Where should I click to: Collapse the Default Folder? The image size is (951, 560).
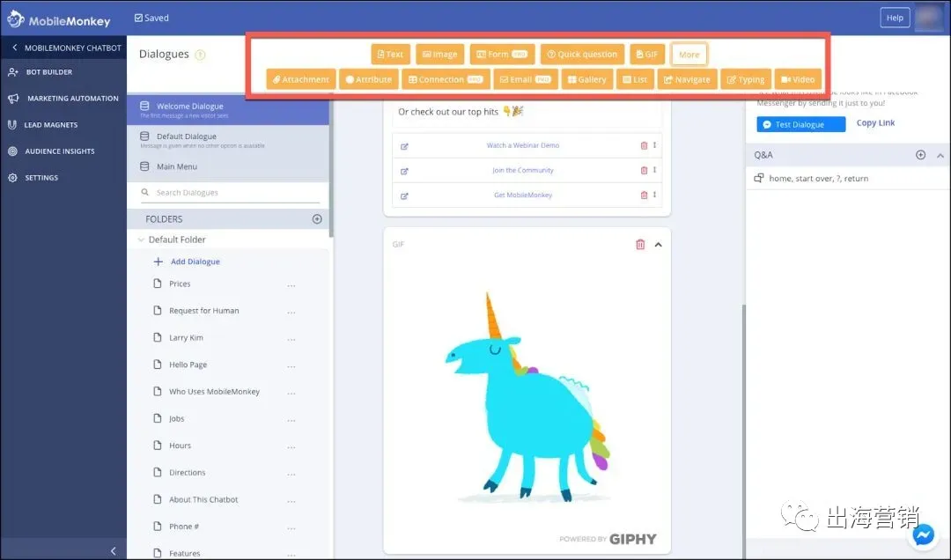141,239
